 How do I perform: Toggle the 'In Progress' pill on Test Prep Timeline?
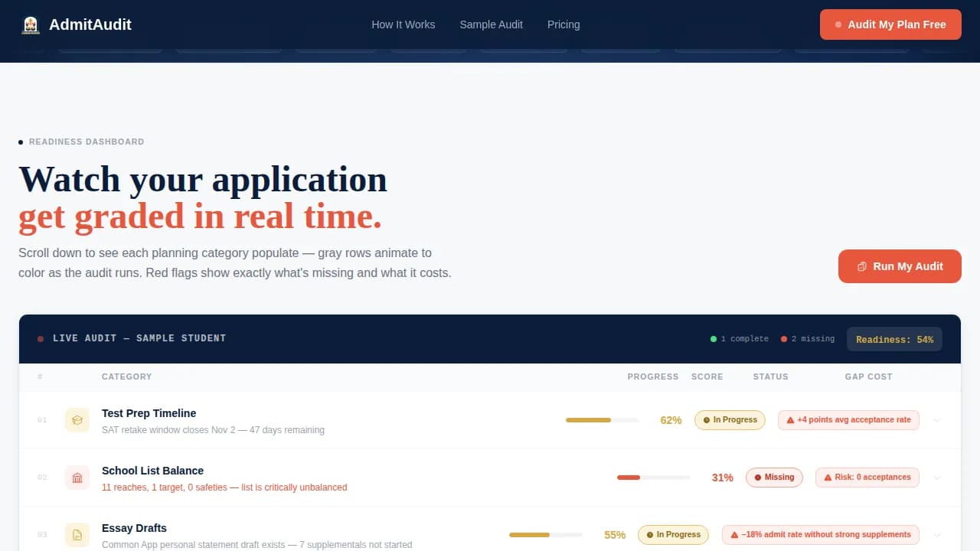tap(730, 419)
